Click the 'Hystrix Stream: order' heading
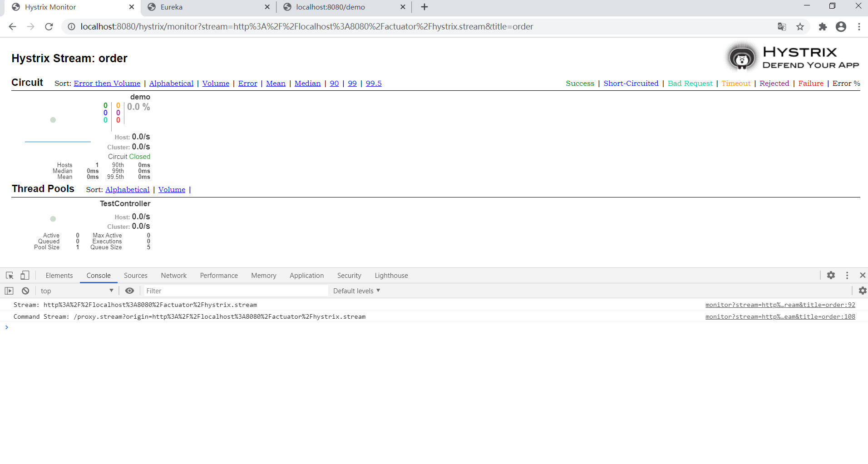 pos(69,59)
